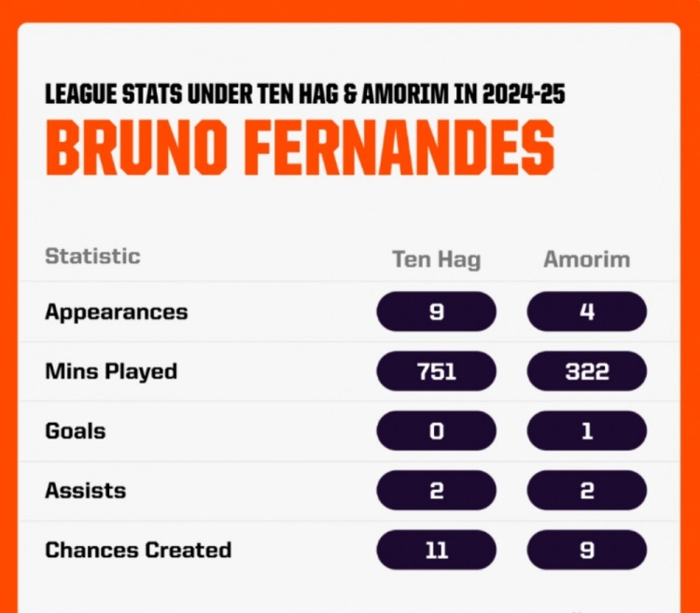Click the Appearances row label

[x=116, y=312]
